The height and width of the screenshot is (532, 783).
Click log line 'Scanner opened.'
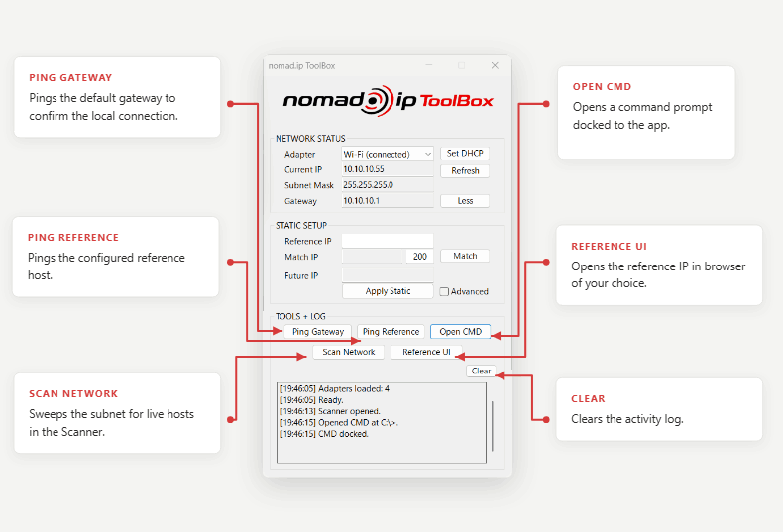(330, 411)
